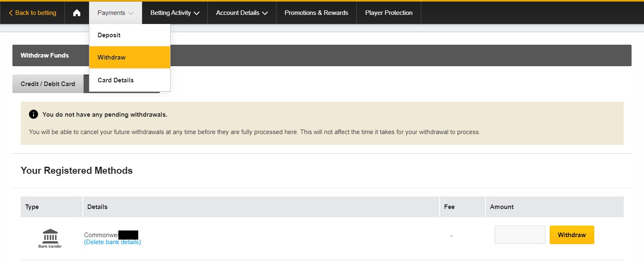Click the yellow Withdraw button
Viewport: 644px width, 264px height.
click(x=572, y=235)
